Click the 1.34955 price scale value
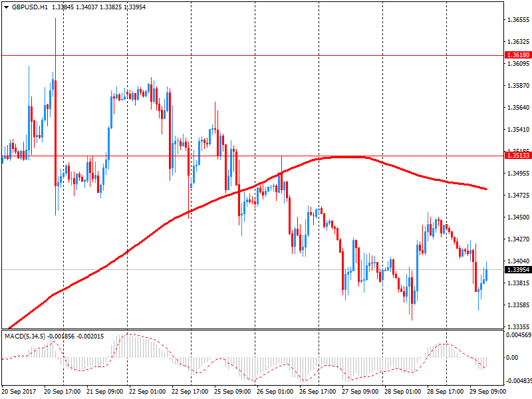 518,174
